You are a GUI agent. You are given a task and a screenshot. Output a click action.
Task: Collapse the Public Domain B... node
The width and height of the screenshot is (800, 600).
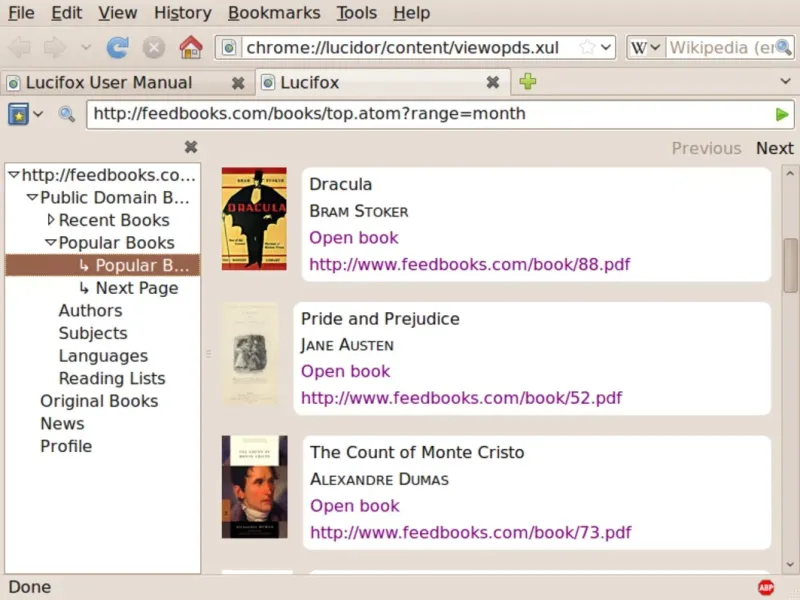(32, 197)
